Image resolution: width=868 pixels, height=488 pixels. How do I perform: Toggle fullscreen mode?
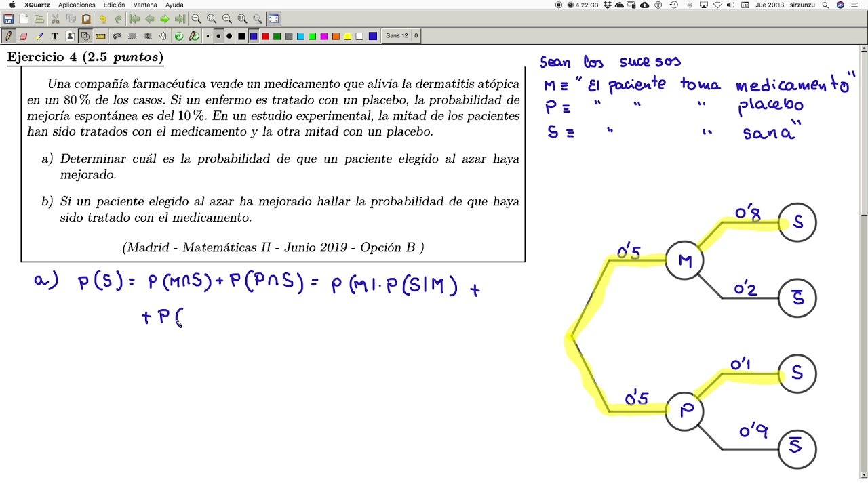[273, 19]
